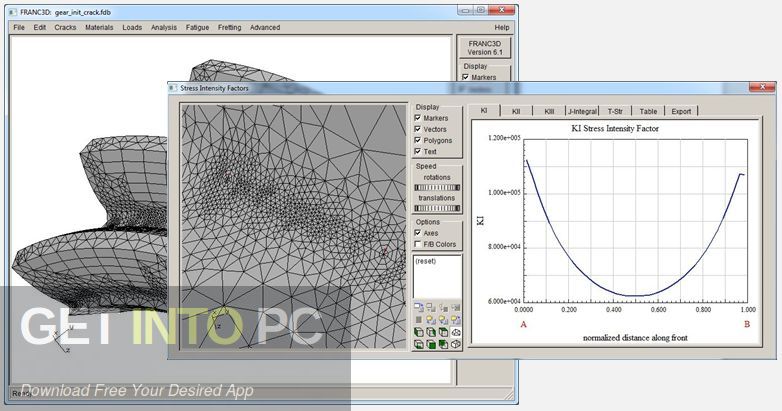Toggle the Polygons display checkbox
The height and width of the screenshot is (411, 782).
pyautogui.click(x=417, y=140)
